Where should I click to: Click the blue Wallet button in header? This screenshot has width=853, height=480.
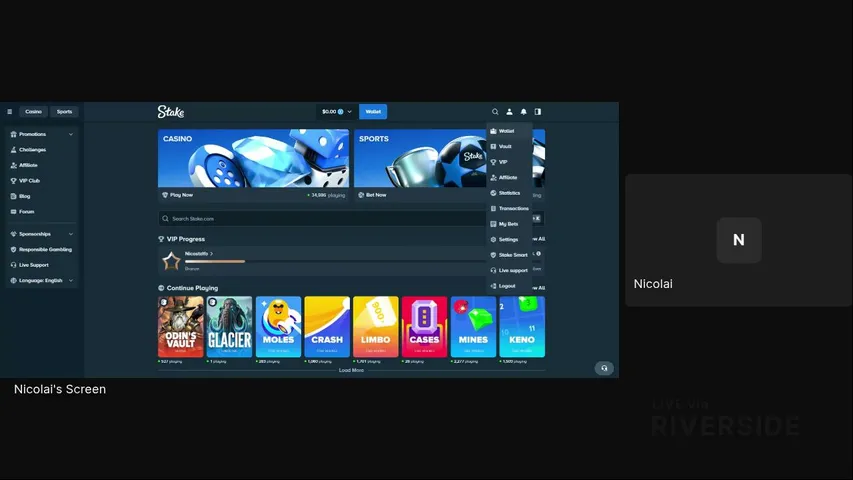click(373, 112)
